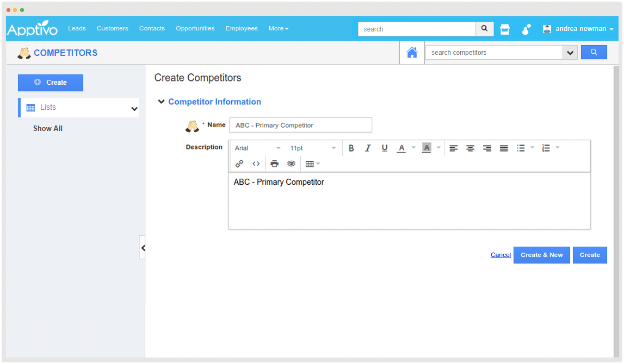The width and height of the screenshot is (624, 364).
Task: Click the Cancel link
Action: tap(501, 255)
